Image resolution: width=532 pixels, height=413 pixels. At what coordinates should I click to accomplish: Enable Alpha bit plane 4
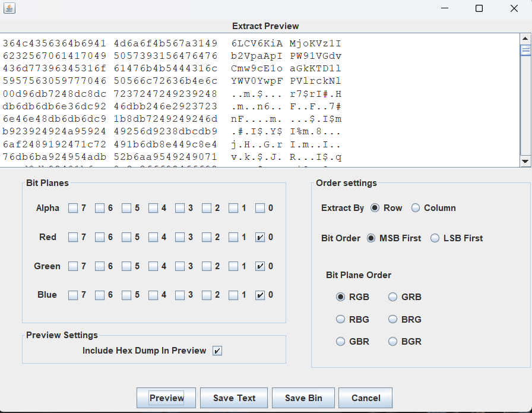click(x=153, y=208)
